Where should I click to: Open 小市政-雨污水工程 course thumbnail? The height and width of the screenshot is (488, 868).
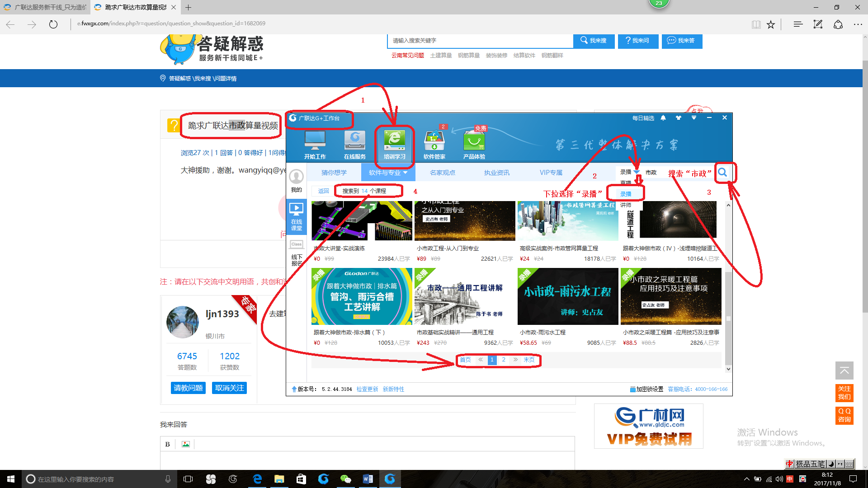point(568,296)
